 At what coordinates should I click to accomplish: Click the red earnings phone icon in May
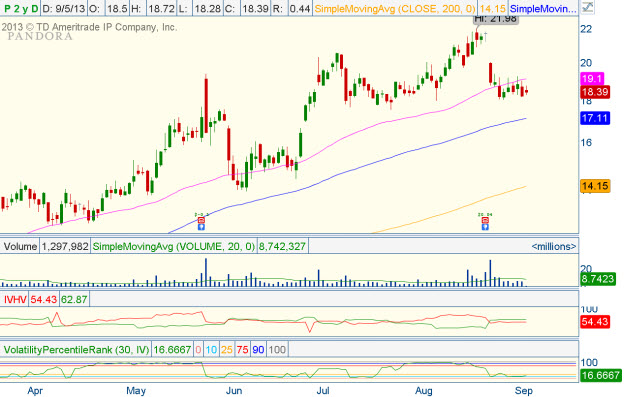(x=201, y=220)
